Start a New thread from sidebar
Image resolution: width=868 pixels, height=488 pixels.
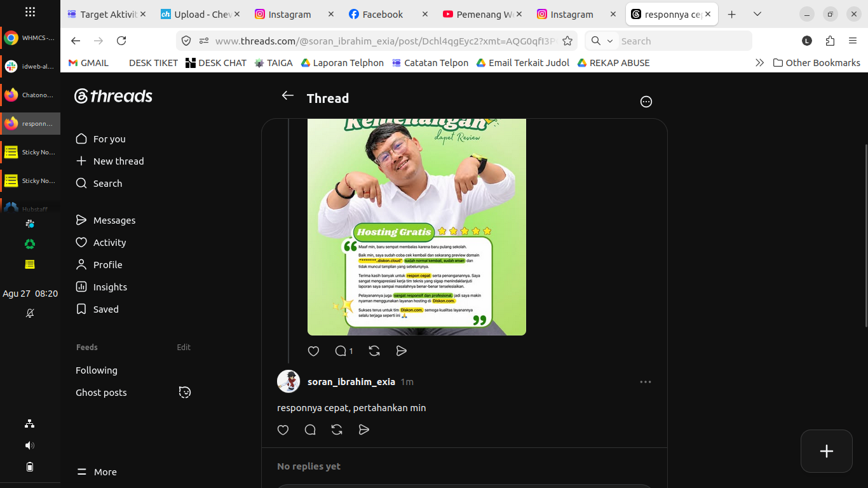point(110,161)
